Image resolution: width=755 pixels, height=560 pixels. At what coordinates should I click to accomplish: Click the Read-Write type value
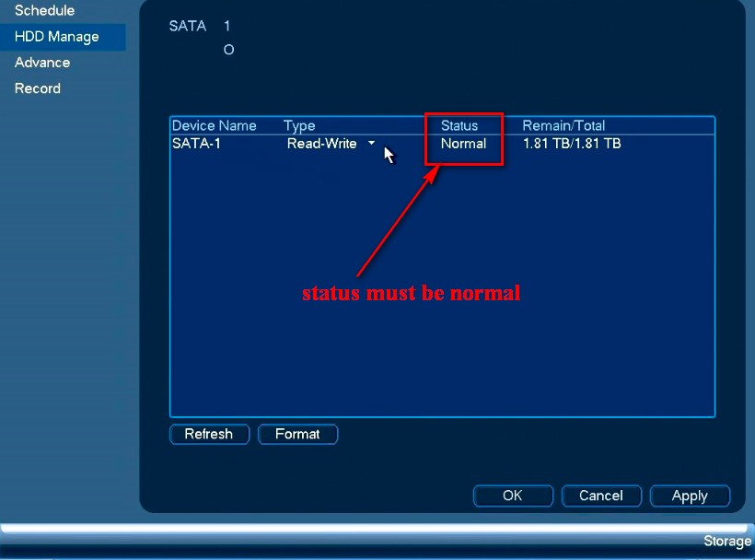(x=321, y=144)
